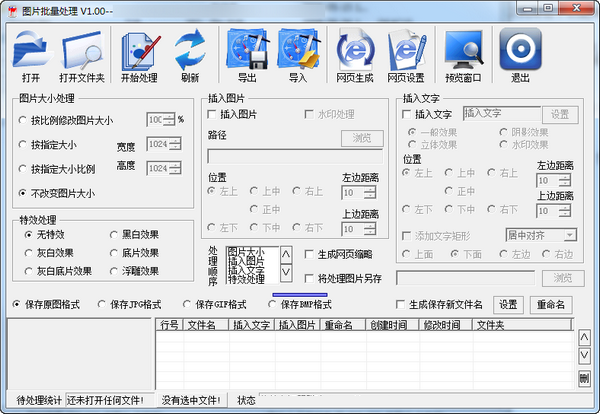
Task: Enable the 插入图片 checkbox
Action: 213,115
